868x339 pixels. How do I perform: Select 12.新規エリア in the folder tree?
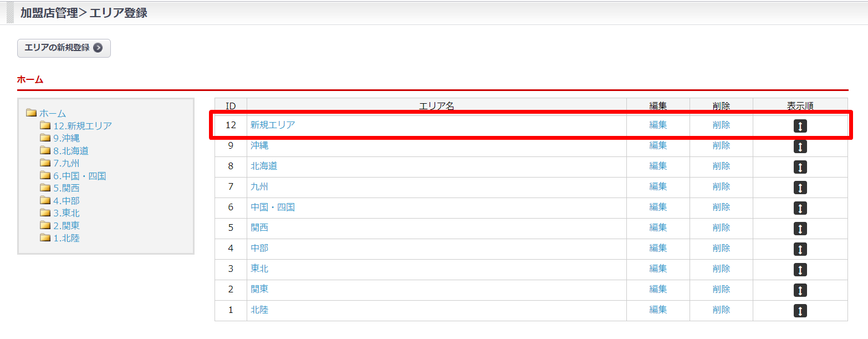tap(82, 126)
